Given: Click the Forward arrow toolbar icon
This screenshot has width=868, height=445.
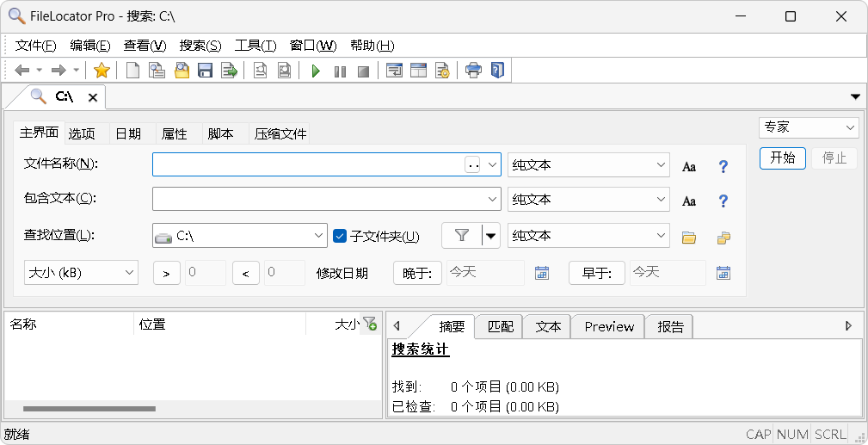Looking at the screenshot, I should click(58, 71).
